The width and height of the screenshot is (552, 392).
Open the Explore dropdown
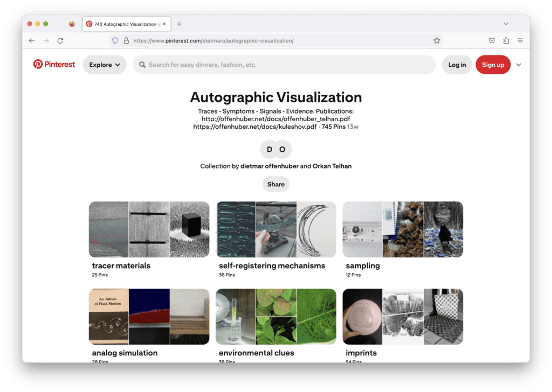click(105, 64)
